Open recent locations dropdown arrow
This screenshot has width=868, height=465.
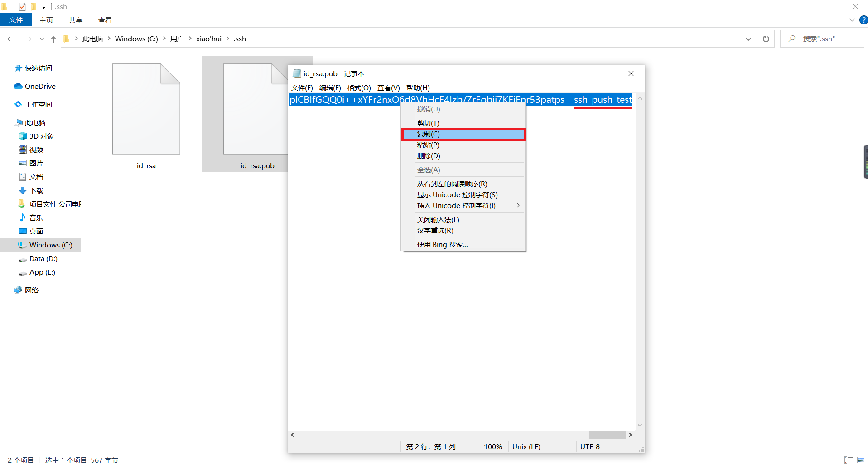pyautogui.click(x=42, y=39)
